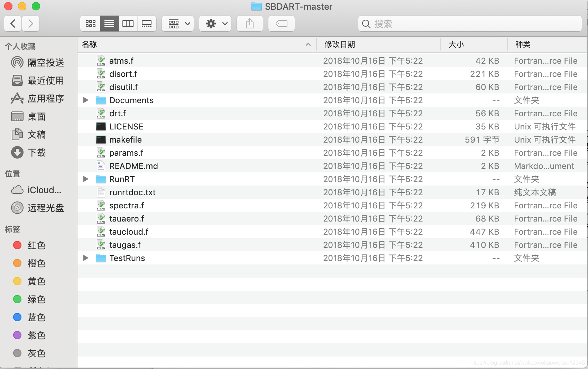588x369 pixels.
Task: Select the makefile executable icon
Action: [101, 139]
